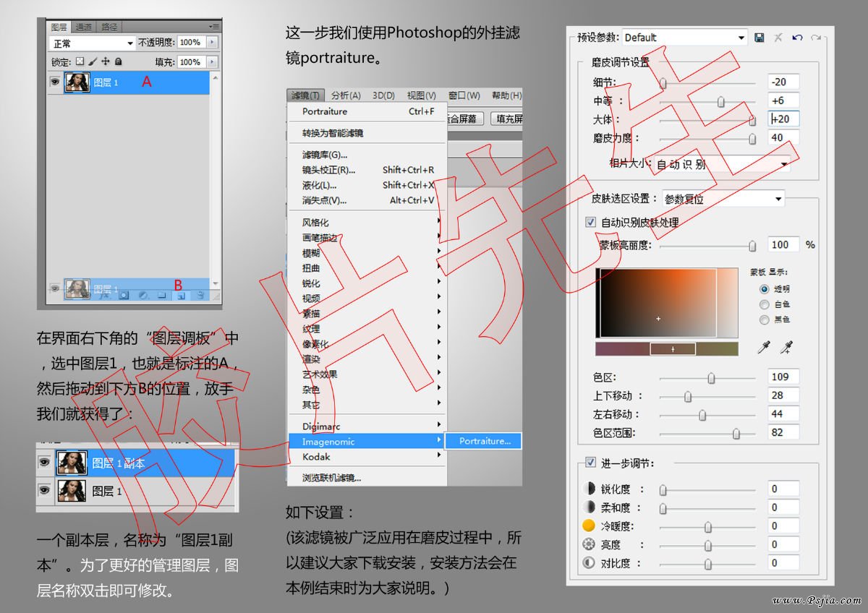The height and width of the screenshot is (613, 868).
Task: Click the contrast circle icon
Action: pos(588,563)
